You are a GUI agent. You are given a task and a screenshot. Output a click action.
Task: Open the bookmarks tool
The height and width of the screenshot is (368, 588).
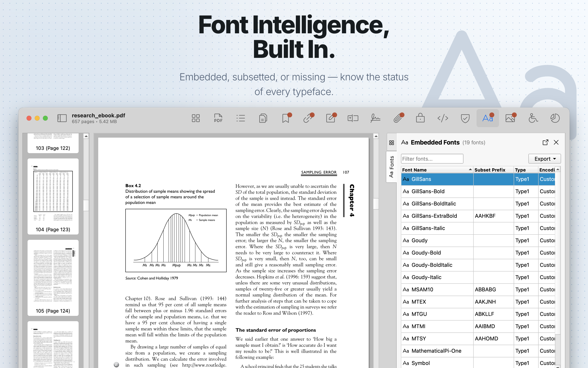pyautogui.click(x=286, y=118)
